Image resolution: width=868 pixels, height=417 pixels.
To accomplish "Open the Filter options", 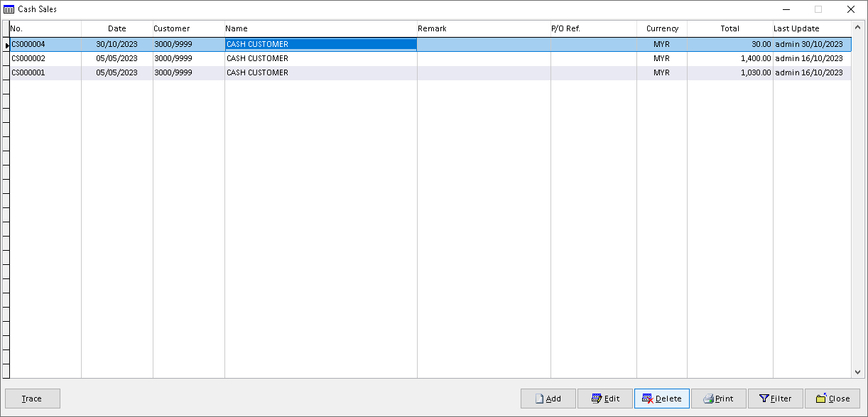I will pyautogui.click(x=775, y=399).
